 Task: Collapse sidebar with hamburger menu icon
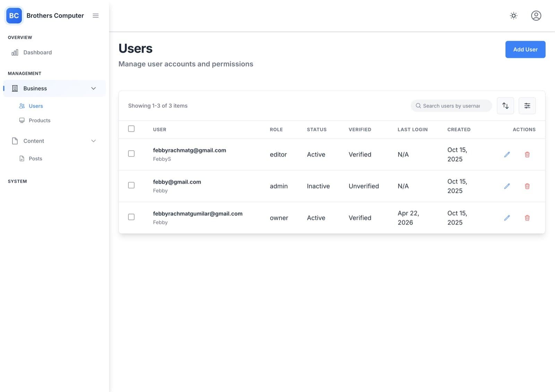96,16
